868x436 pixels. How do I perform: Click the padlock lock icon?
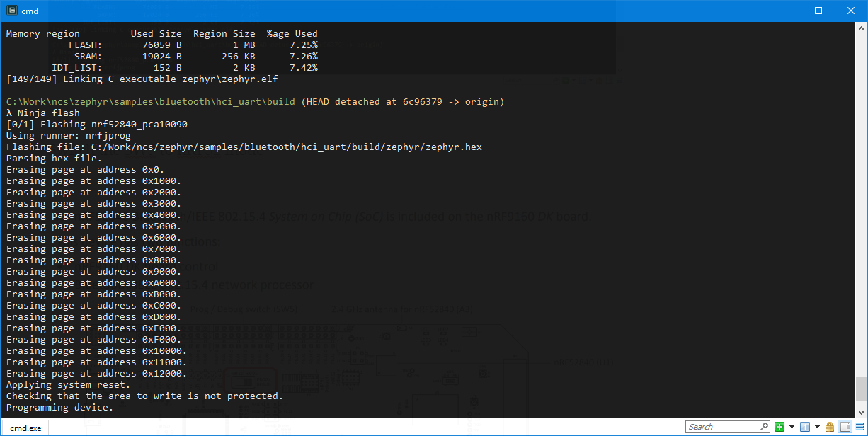(829, 427)
